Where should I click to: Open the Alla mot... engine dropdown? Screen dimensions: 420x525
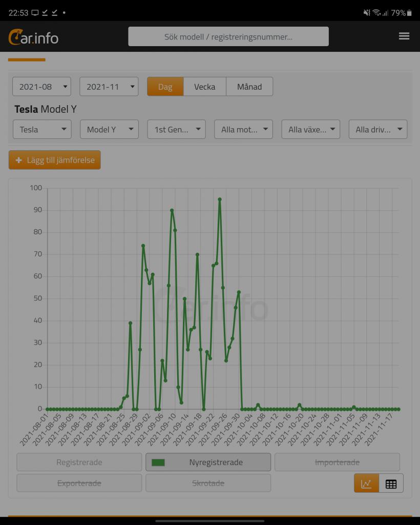[243, 129]
